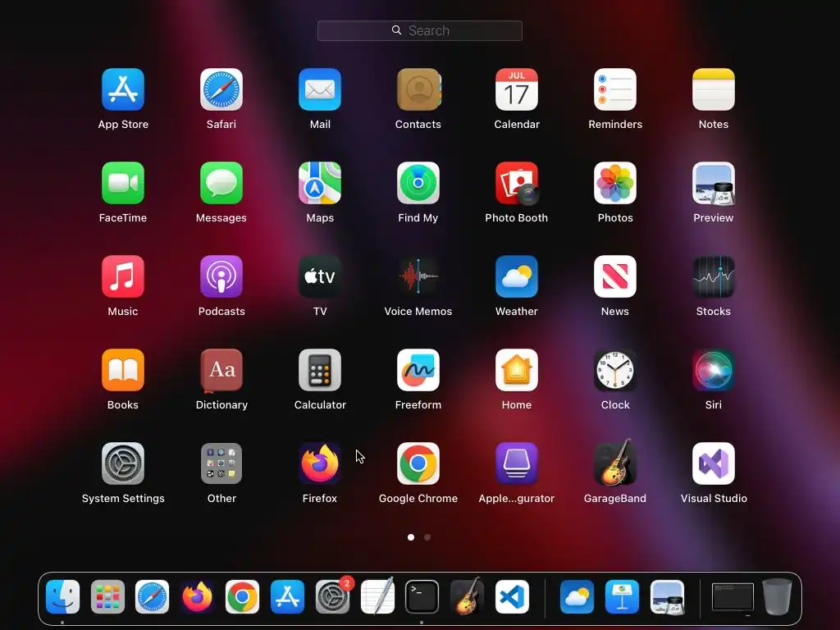Open Books app
This screenshot has width=840, height=630.
[x=123, y=370]
